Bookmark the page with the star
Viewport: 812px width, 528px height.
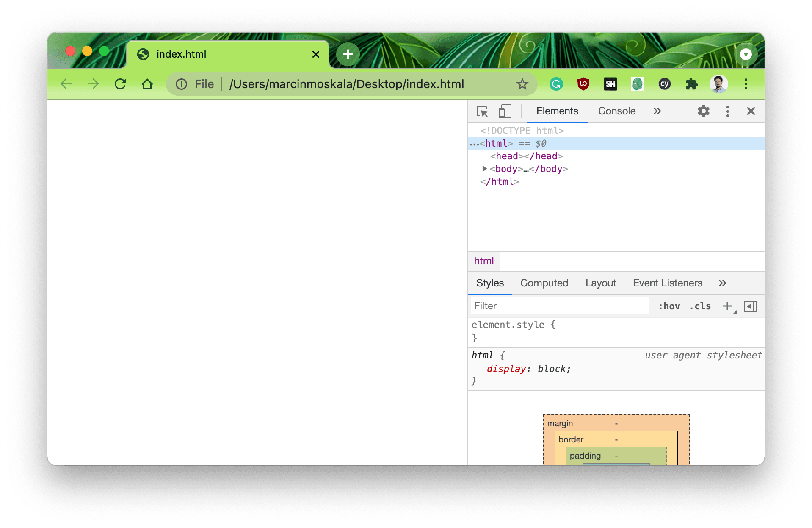(523, 84)
